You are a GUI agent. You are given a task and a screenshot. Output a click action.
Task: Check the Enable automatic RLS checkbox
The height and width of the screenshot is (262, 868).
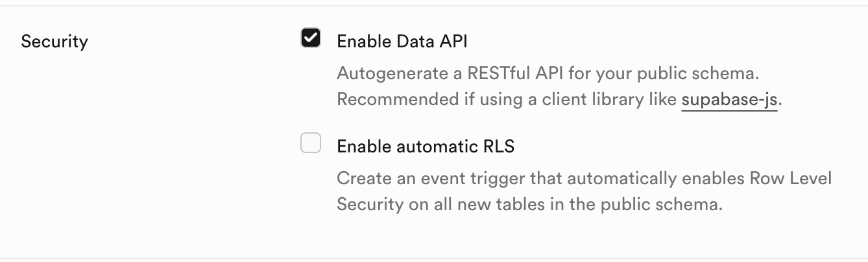pyautogui.click(x=311, y=143)
